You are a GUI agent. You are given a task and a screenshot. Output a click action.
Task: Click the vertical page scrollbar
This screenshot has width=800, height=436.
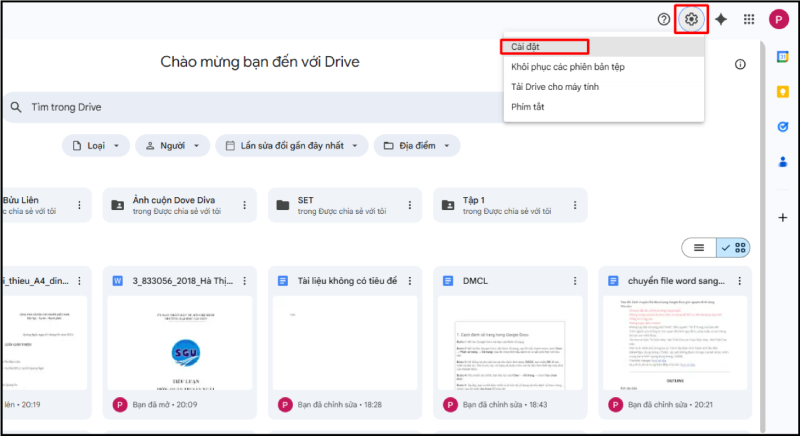click(x=763, y=235)
